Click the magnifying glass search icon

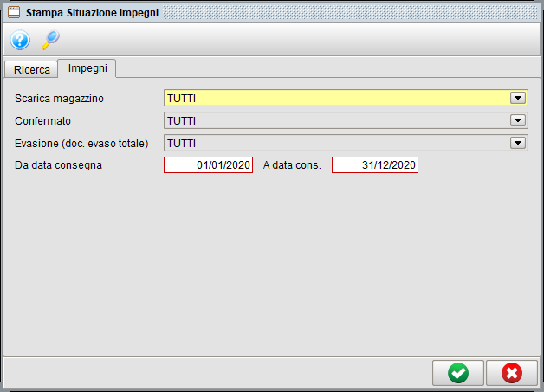pos(50,40)
